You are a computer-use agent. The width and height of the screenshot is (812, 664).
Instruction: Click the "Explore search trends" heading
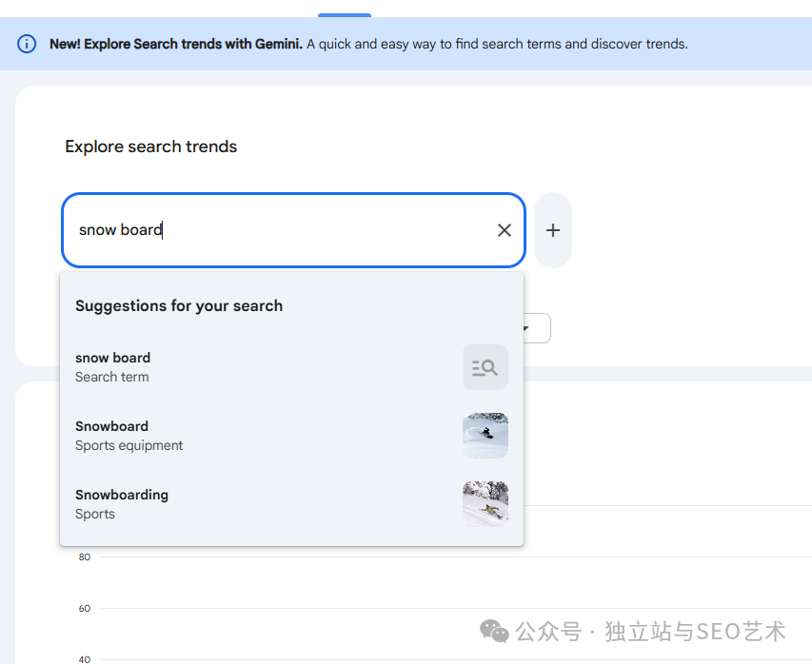click(x=150, y=146)
